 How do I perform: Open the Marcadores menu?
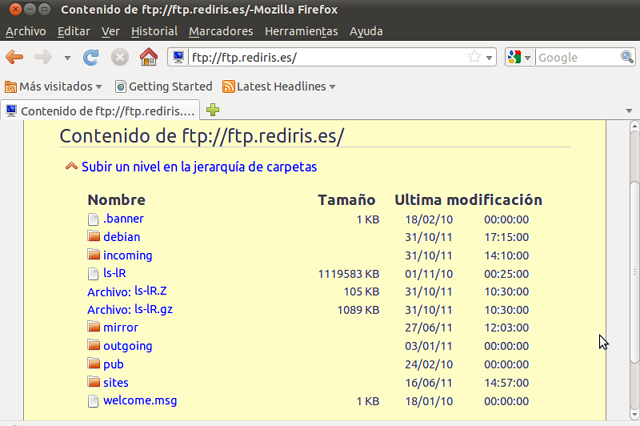[x=221, y=31]
